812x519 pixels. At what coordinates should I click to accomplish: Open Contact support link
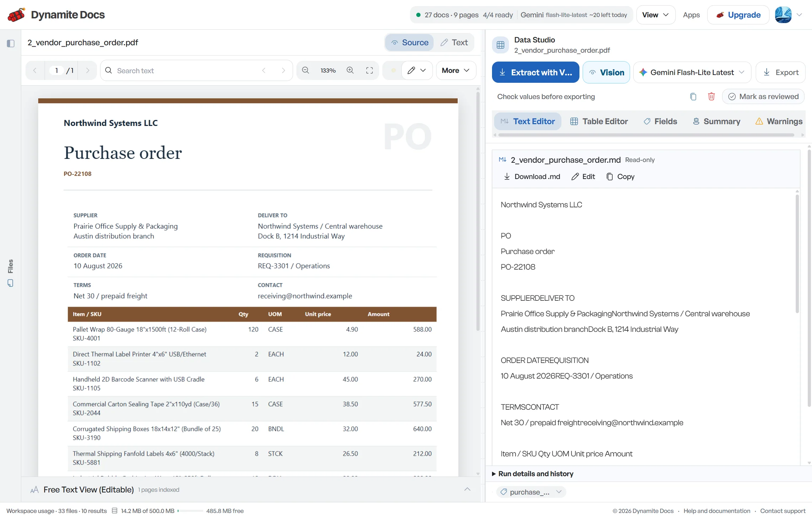[x=783, y=511]
